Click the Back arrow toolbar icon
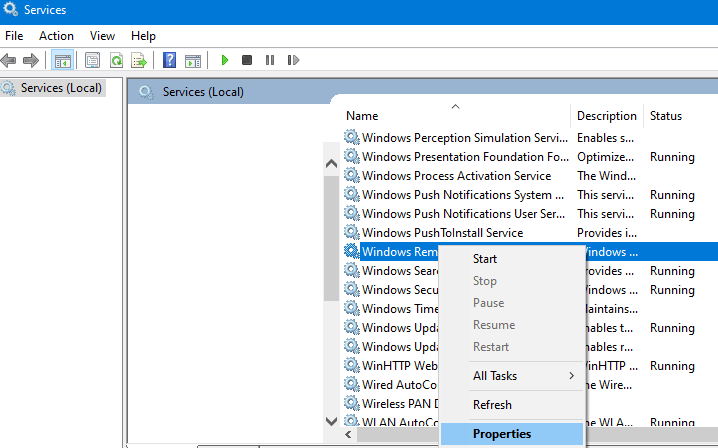Screen dimensions: 718x448 click(9, 60)
